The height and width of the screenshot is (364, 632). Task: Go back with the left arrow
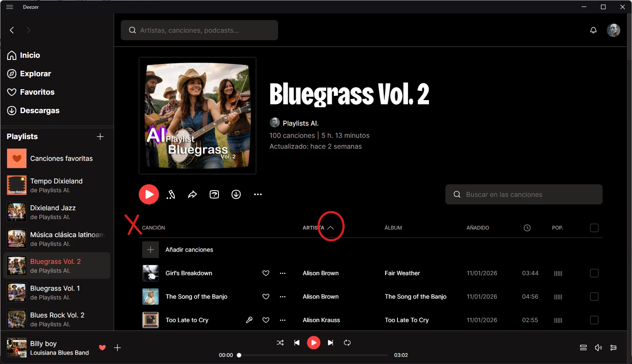[12, 30]
